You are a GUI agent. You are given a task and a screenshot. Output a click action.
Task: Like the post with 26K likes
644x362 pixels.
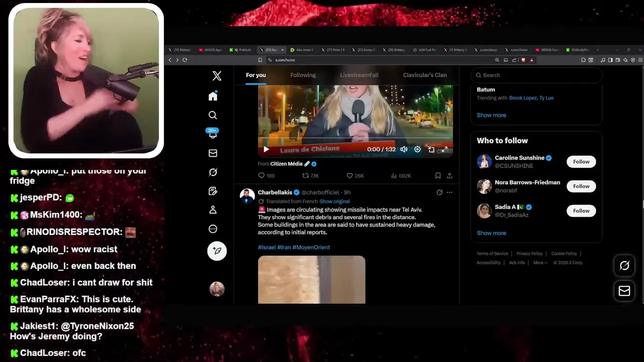pyautogui.click(x=355, y=175)
